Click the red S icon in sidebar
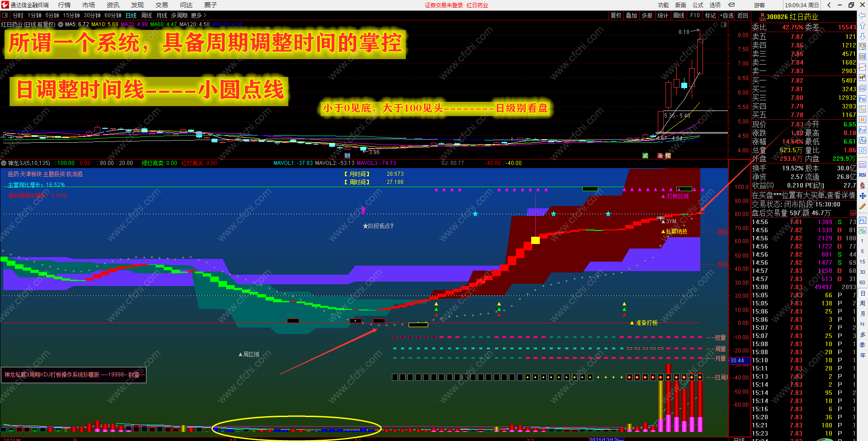 coord(863,185)
